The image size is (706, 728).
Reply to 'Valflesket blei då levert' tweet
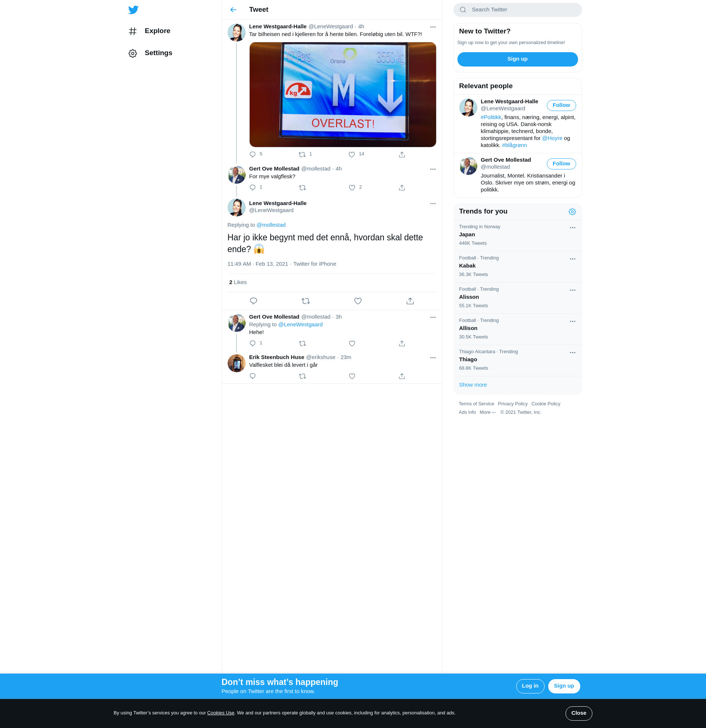tap(253, 376)
